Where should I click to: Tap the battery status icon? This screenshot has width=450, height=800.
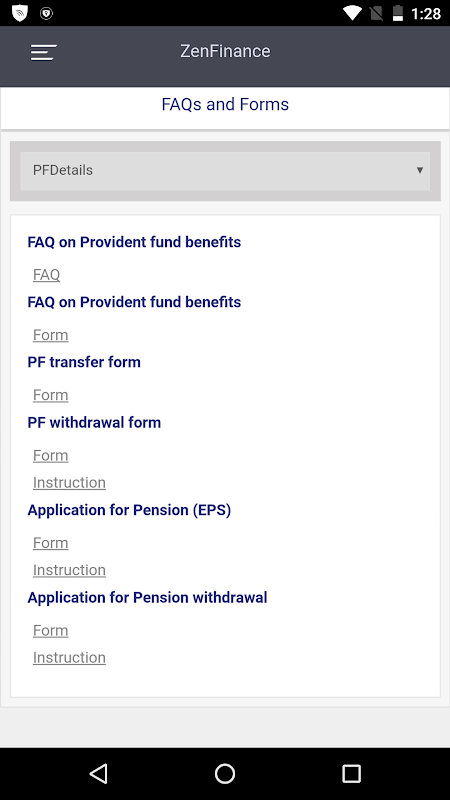(x=398, y=13)
